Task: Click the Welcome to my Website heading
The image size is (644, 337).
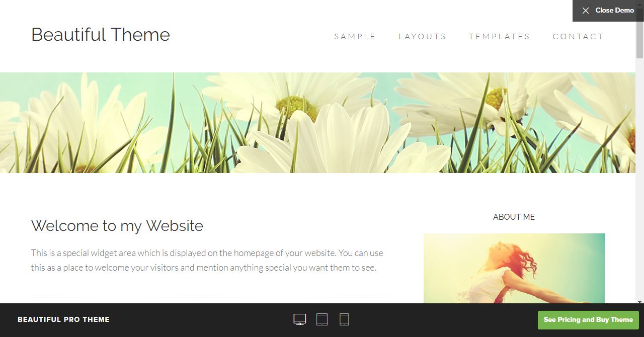Action: tap(117, 226)
